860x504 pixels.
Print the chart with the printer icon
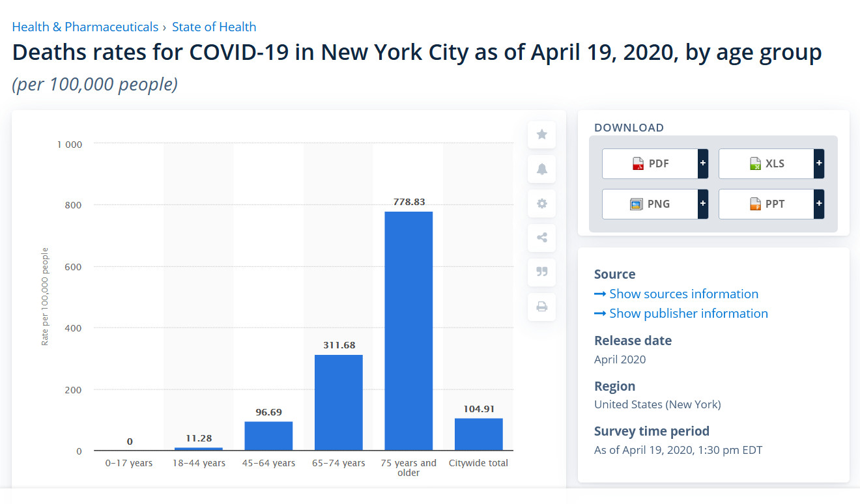click(x=541, y=307)
